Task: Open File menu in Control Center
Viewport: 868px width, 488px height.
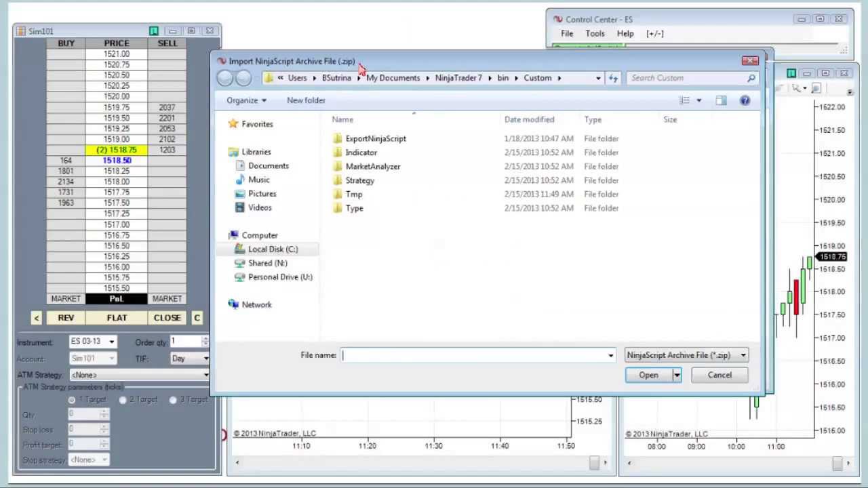Action: [567, 33]
